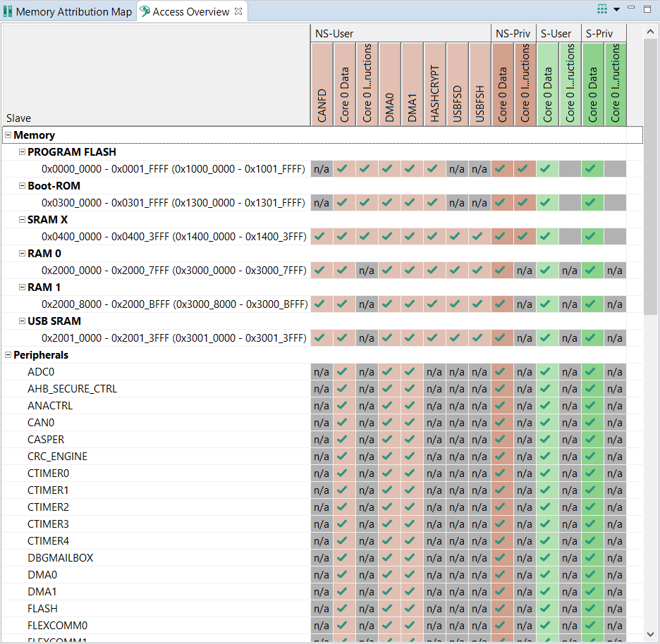Collapse the SRAM X group
Screen dimensions: 660x644
tap(22, 220)
